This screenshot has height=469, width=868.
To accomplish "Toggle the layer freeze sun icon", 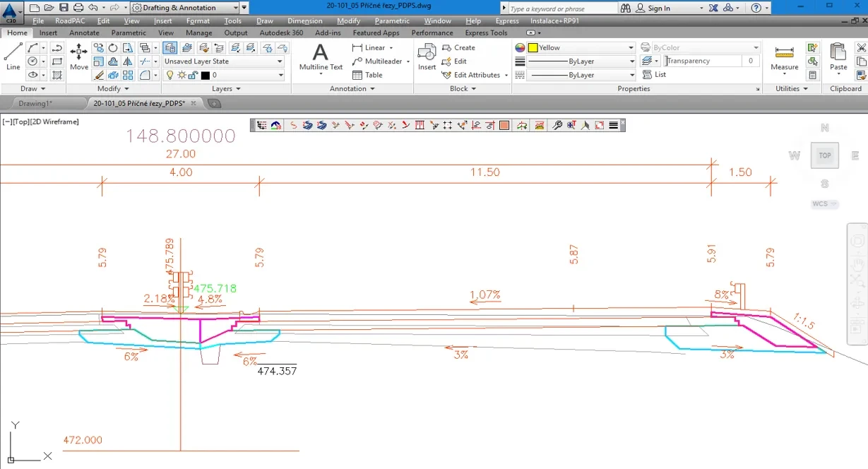I will pos(181,75).
